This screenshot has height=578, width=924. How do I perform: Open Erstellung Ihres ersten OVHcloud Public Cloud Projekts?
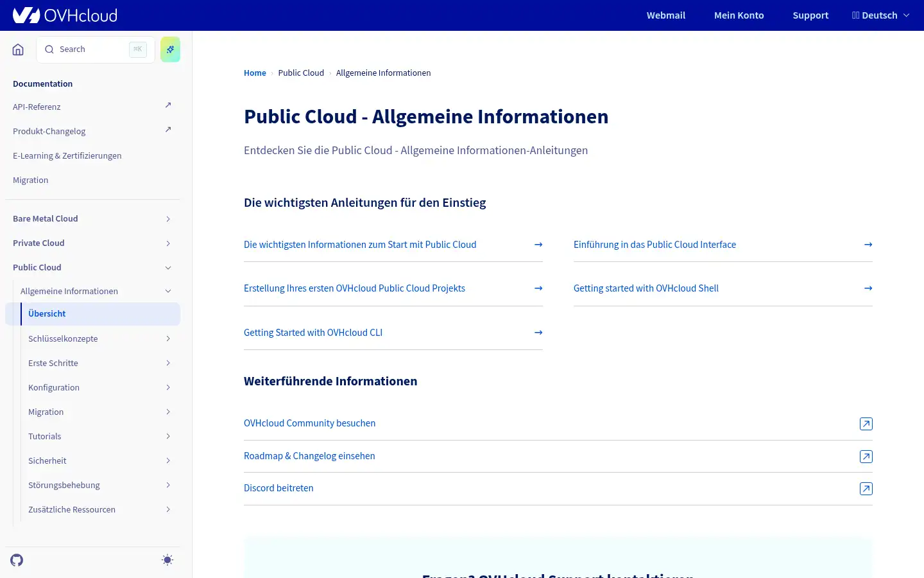354,288
